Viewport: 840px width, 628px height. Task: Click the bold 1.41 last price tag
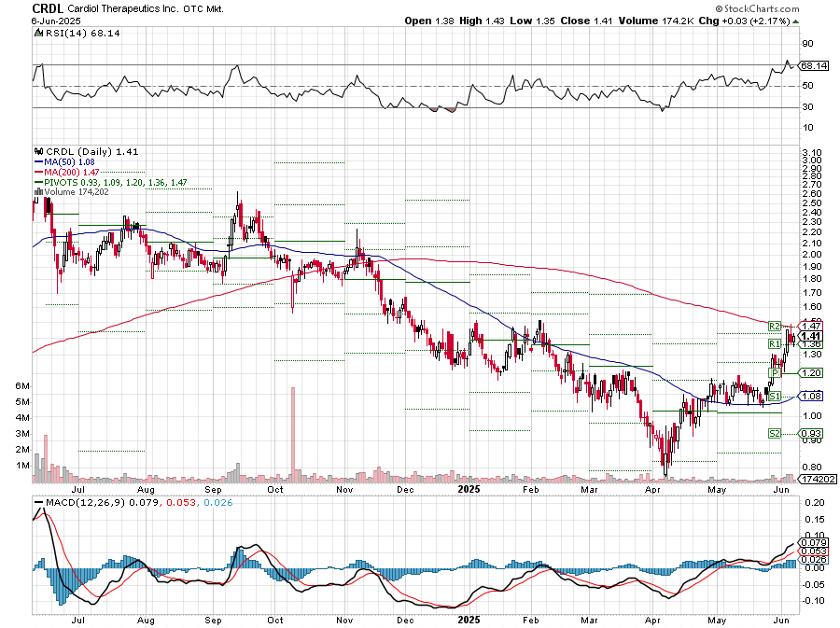pos(812,336)
